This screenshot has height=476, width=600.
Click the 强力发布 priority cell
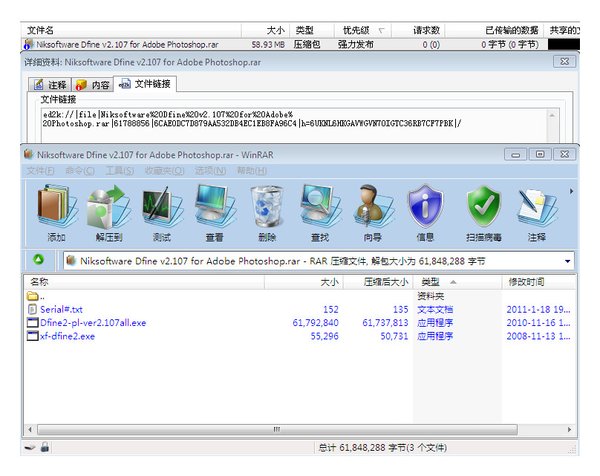click(355, 45)
